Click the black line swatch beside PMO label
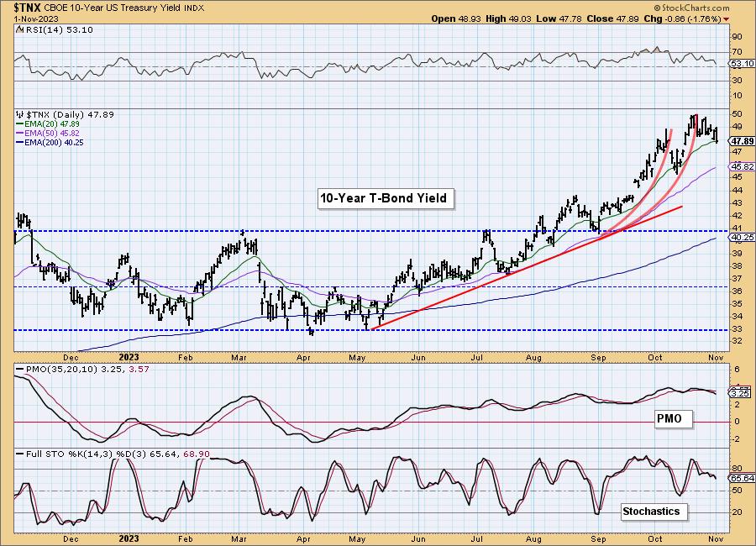This screenshot has width=756, height=546. pyautogui.click(x=20, y=370)
